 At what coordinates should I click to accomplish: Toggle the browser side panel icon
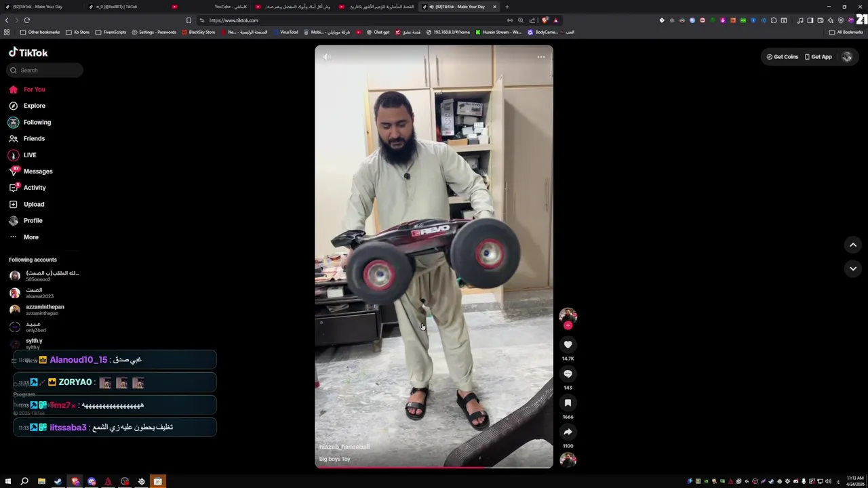(810, 20)
